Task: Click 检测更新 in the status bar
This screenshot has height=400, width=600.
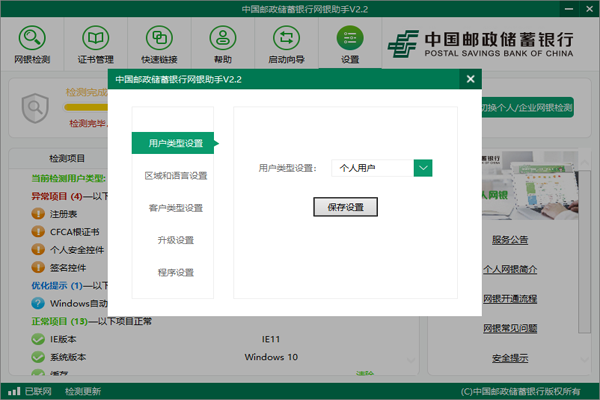Action: [x=83, y=390]
